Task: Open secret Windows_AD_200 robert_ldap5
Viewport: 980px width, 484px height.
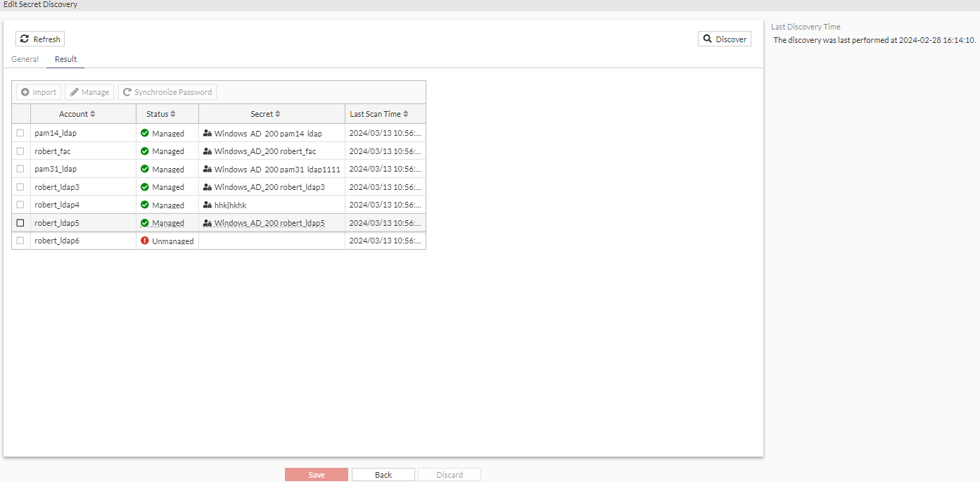Action: coord(269,223)
